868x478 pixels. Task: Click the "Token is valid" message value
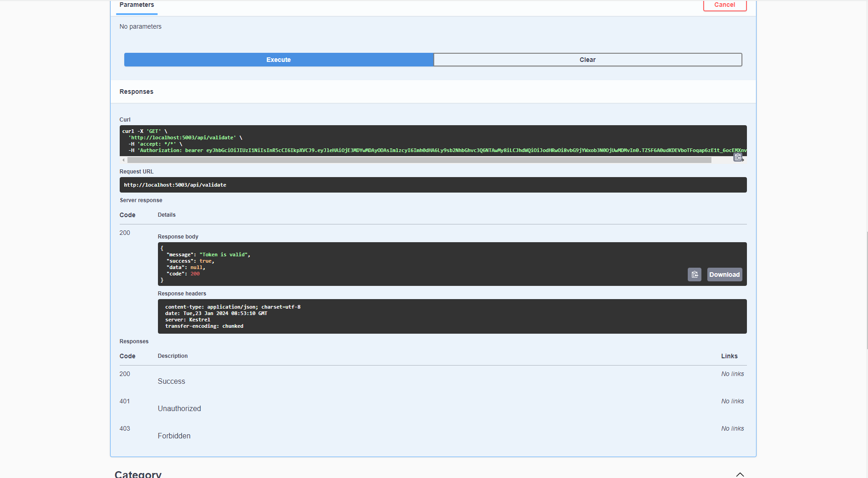[x=224, y=254]
